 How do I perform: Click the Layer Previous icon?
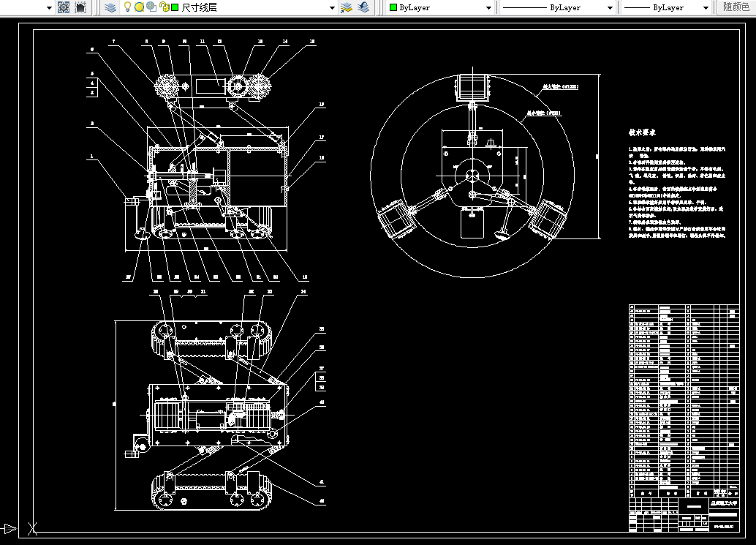pyautogui.click(x=364, y=7)
